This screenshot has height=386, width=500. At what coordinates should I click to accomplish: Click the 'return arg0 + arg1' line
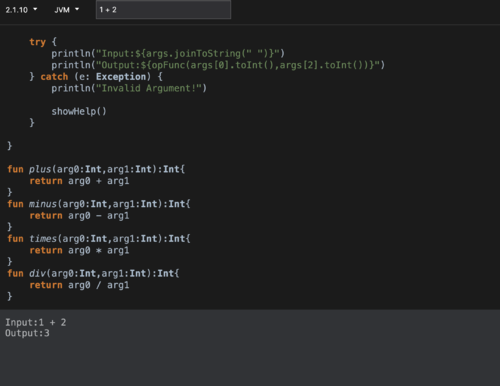click(x=79, y=181)
